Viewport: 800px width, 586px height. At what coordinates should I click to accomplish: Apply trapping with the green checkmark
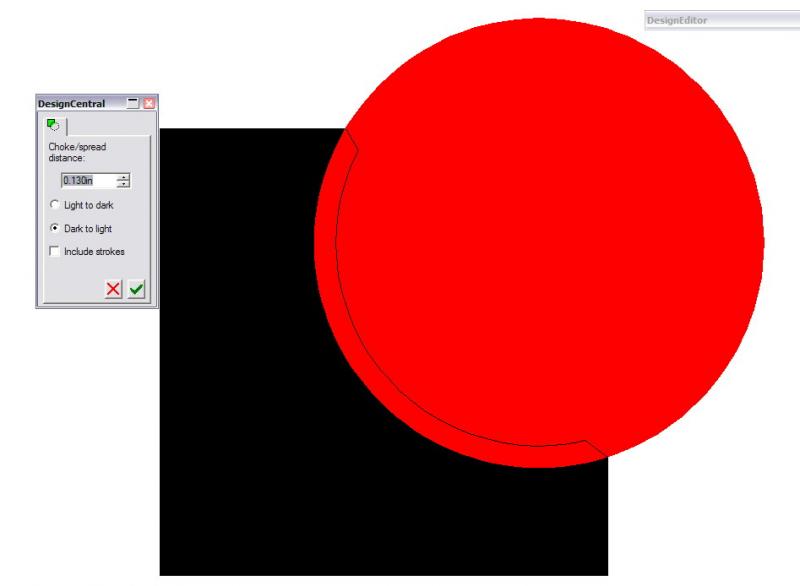pyautogui.click(x=136, y=289)
